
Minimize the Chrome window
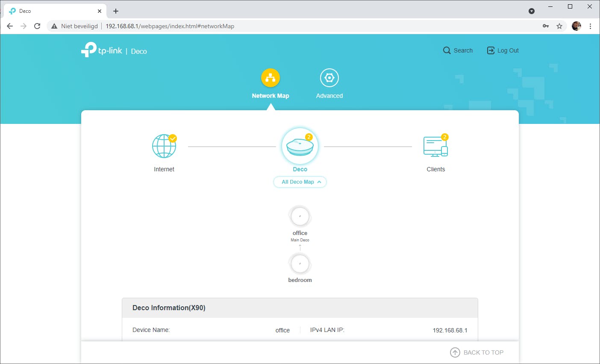tap(550, 6)
